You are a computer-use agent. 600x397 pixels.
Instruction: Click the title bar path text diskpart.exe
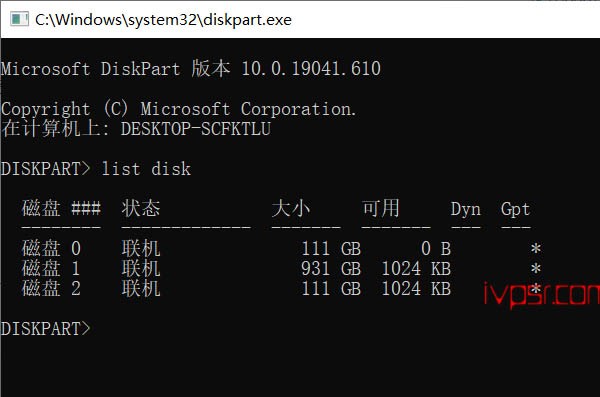[x=163, y=20]
